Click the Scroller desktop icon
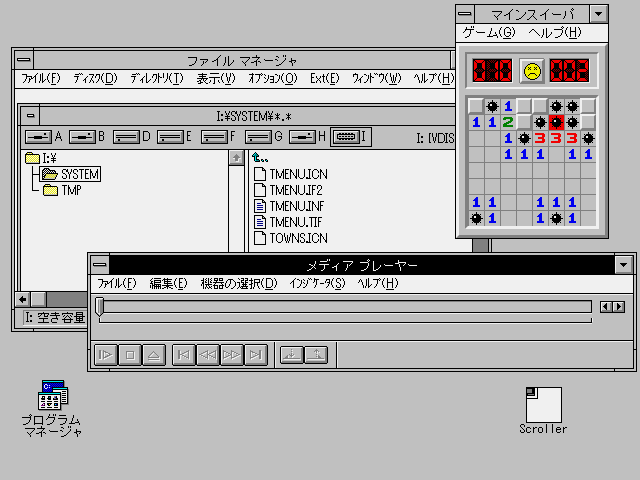640x480 pixels. [543, 405]
